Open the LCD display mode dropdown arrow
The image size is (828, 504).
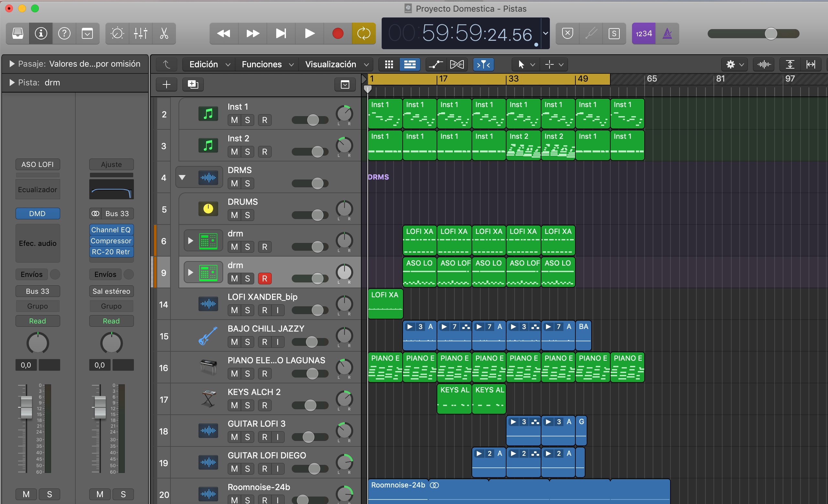(545, 33)
